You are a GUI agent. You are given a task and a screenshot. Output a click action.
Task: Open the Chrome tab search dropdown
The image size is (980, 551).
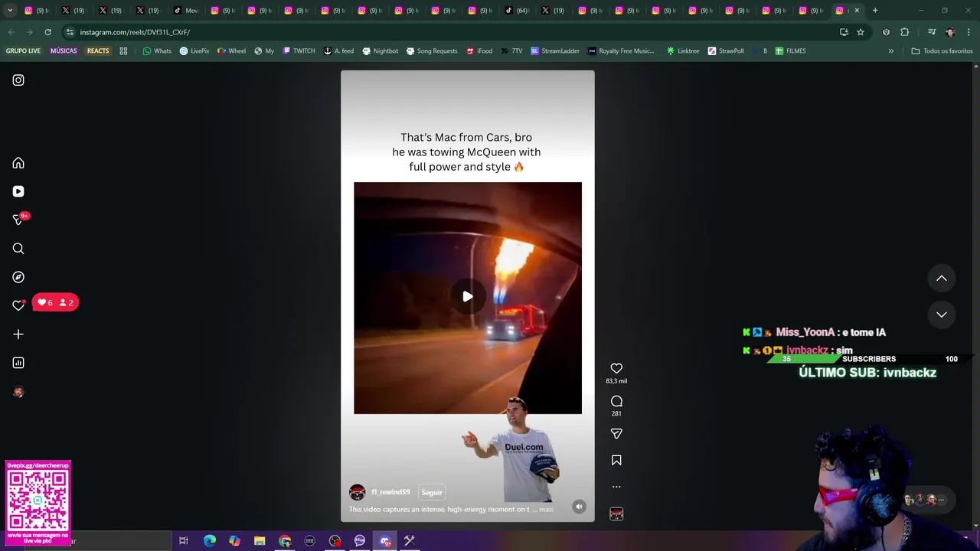click(10, 11)
